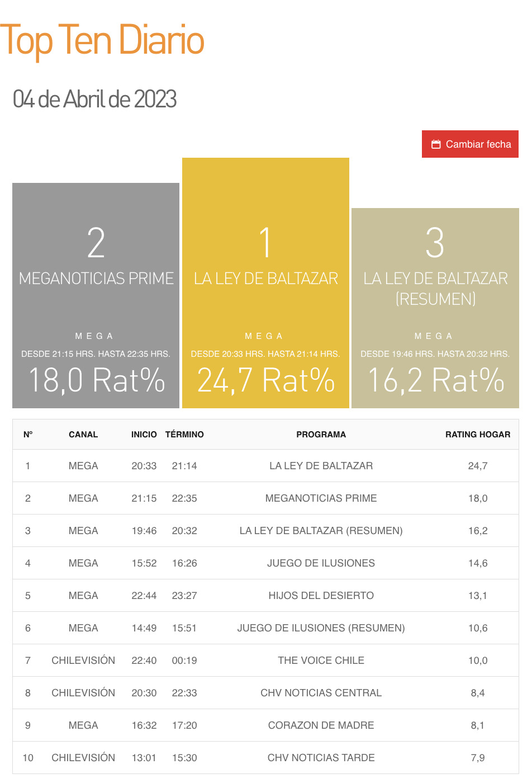The width and height of the screenshot is (532, 783).
Task: Sort table by CANAL column header
Action: [x=83, y=434]
